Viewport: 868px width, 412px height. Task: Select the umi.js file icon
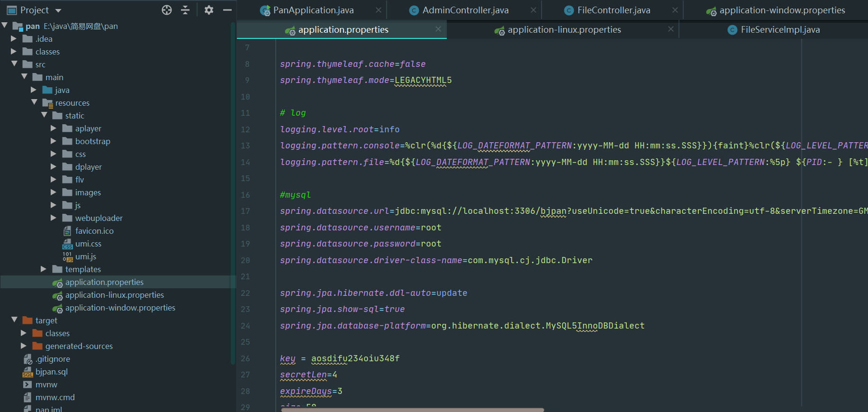point(67,256)
